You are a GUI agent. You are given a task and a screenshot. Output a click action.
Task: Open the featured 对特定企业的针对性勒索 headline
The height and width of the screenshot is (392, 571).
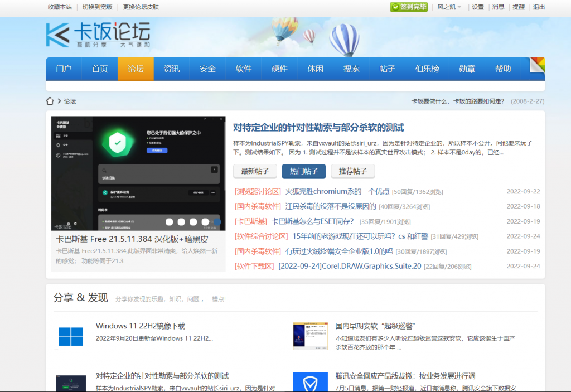(318, 128)
